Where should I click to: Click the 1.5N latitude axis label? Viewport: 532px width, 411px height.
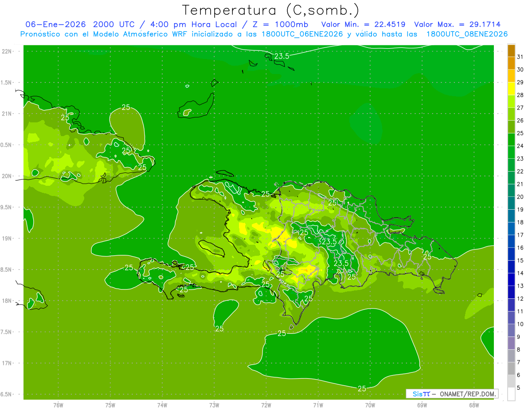(x=6, y=82)
